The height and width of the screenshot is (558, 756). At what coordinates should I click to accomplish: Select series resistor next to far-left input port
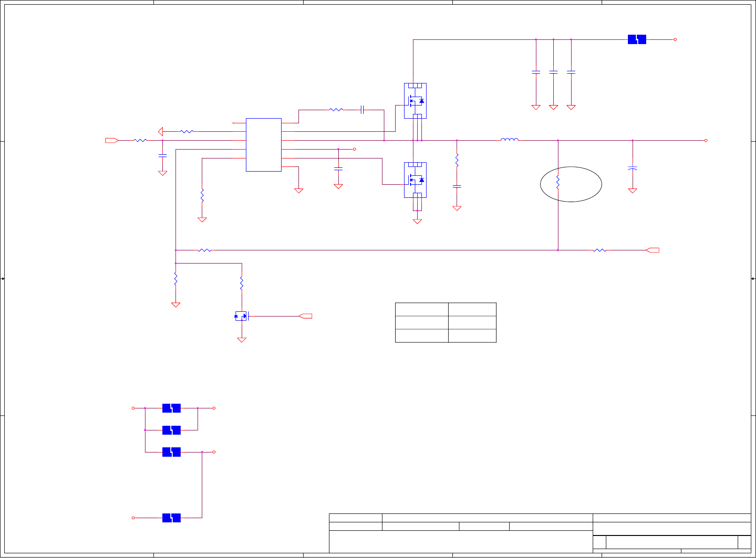140,140
